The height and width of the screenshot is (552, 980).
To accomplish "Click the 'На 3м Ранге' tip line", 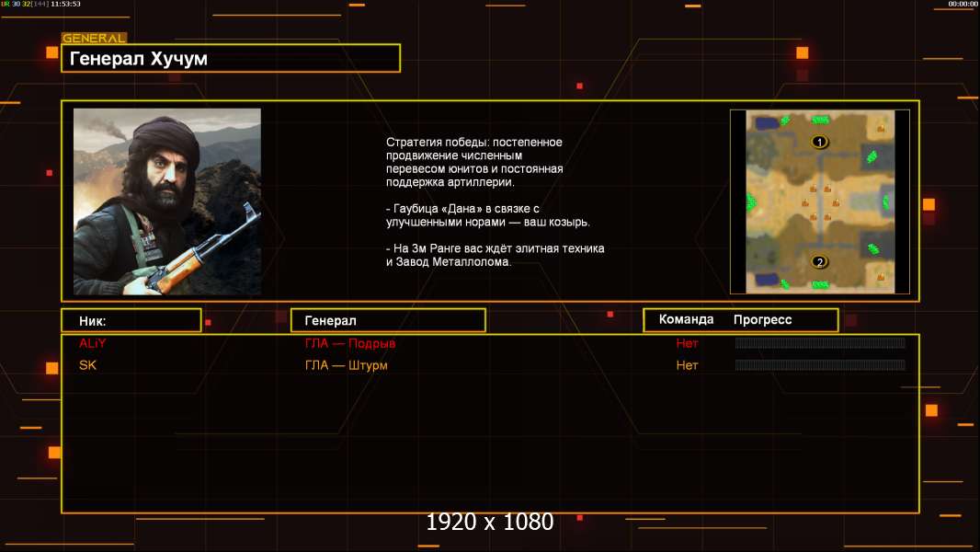I will (495, 255).
